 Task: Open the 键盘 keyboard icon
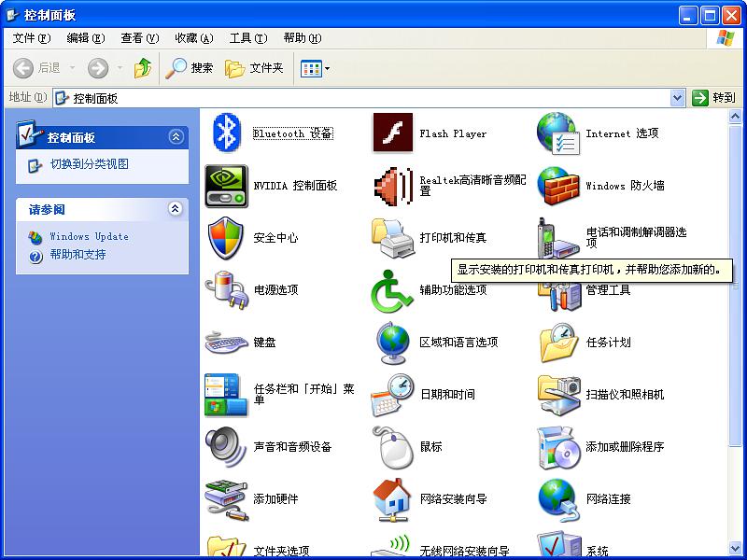click(x=226, y=342)
